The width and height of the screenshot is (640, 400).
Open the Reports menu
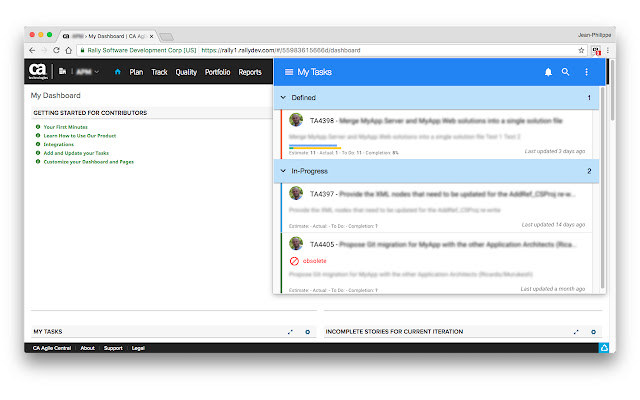(250, 72)
